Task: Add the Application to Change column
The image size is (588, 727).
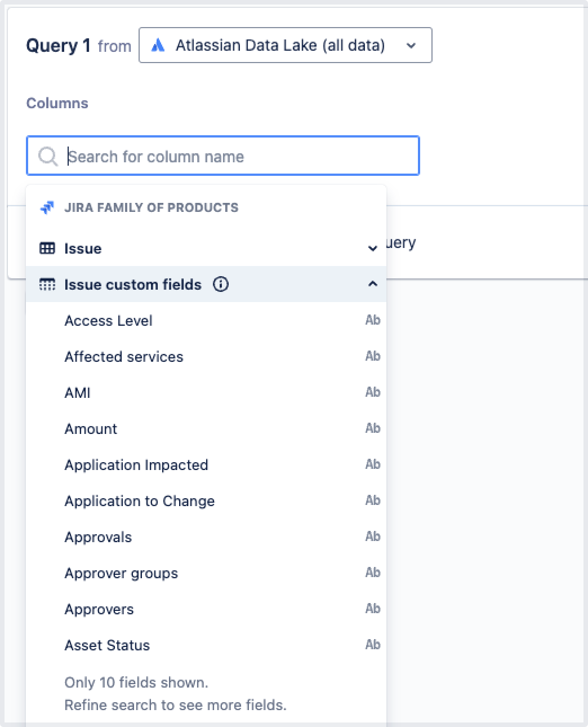Action: click(x=140, y=501)
